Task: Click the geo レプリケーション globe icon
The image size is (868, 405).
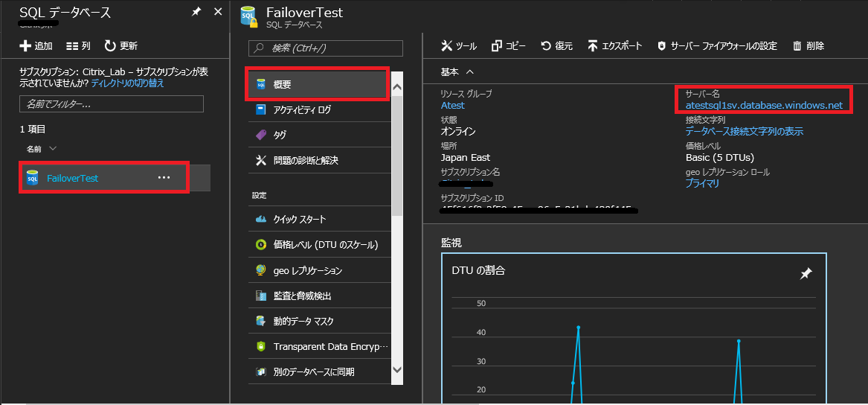Action: click(x=261, y=270)
